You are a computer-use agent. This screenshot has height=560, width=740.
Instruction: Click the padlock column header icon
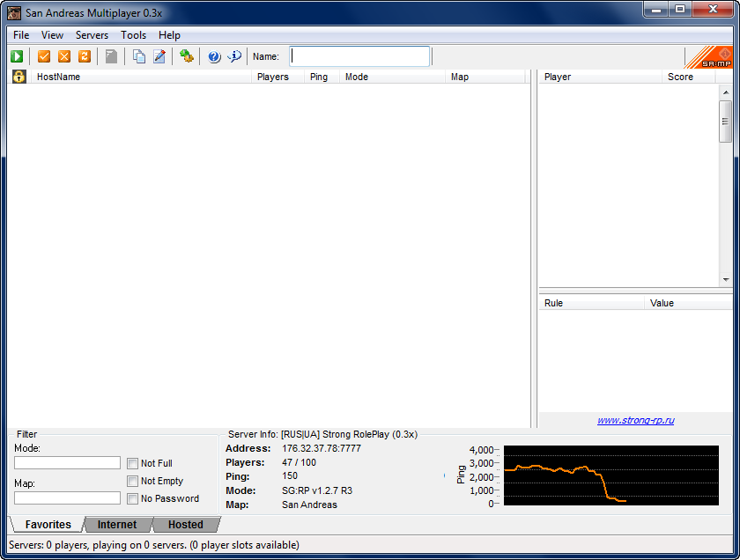tap(18, 77)
